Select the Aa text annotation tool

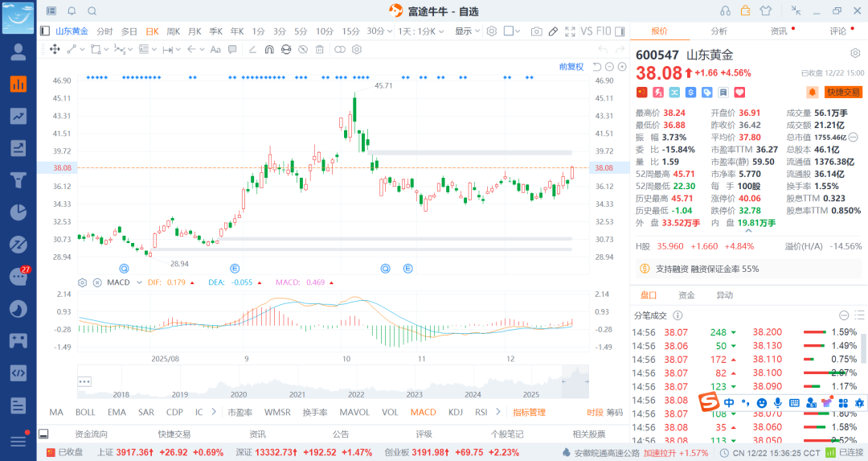click(x=215, y=49)
